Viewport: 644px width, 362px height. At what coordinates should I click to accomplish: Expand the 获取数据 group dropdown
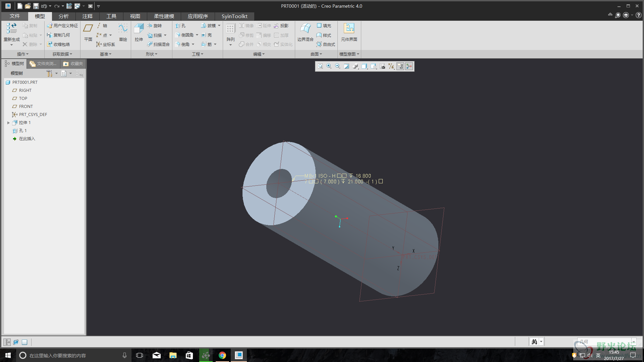pos(62,54)
